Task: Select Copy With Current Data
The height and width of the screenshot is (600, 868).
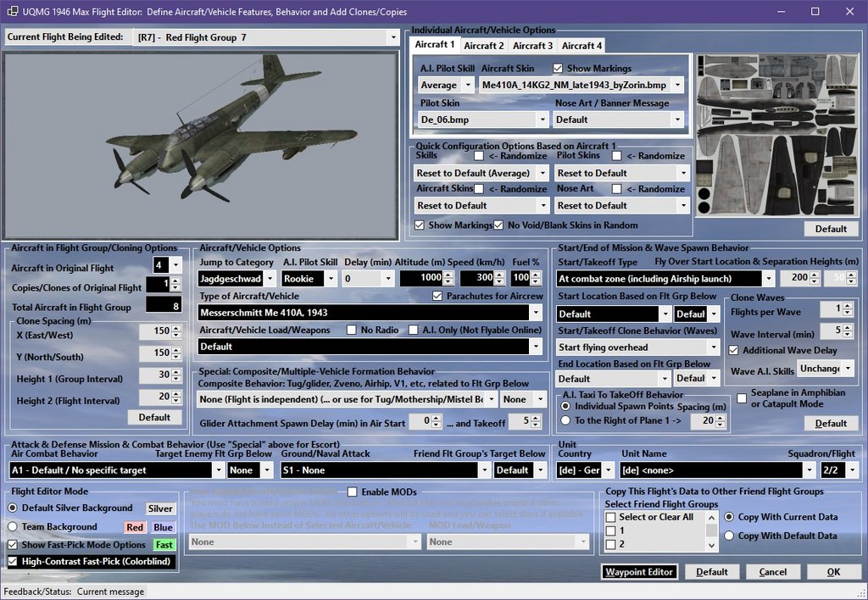Action: point(729,517)
